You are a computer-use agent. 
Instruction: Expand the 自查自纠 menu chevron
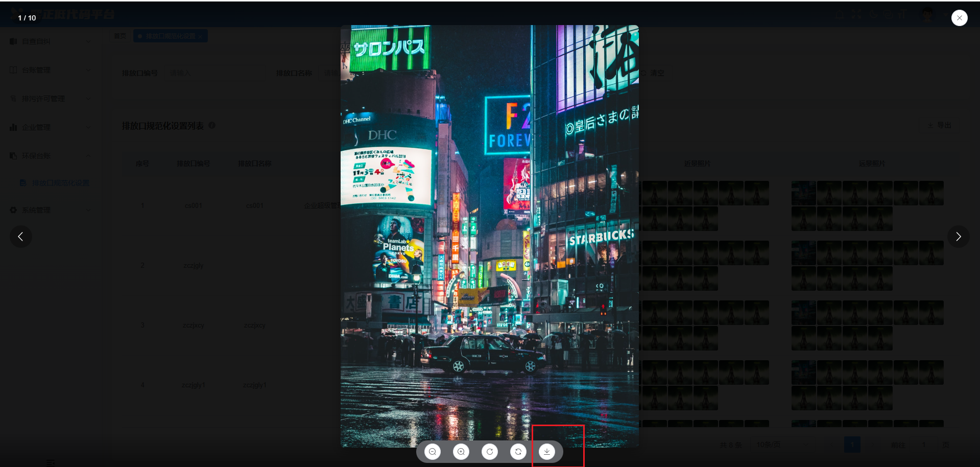pyautogui.click(x=88, y=41)
